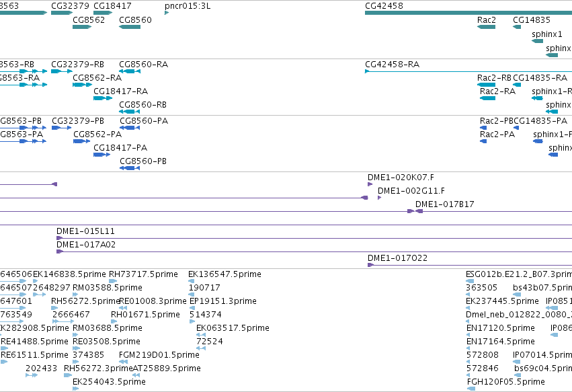Open the EN17120.5prime EST label
Screen dimensions: 572x392
(501, 327)
